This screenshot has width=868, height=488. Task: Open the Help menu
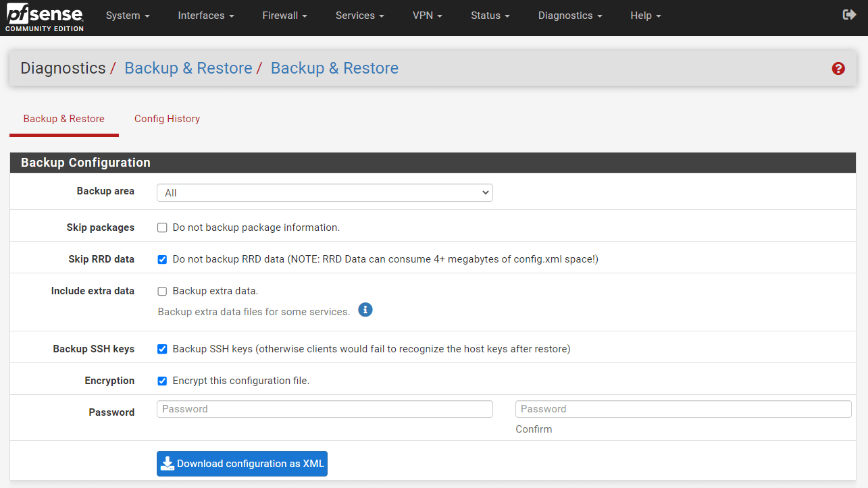(x=645, y=16)
